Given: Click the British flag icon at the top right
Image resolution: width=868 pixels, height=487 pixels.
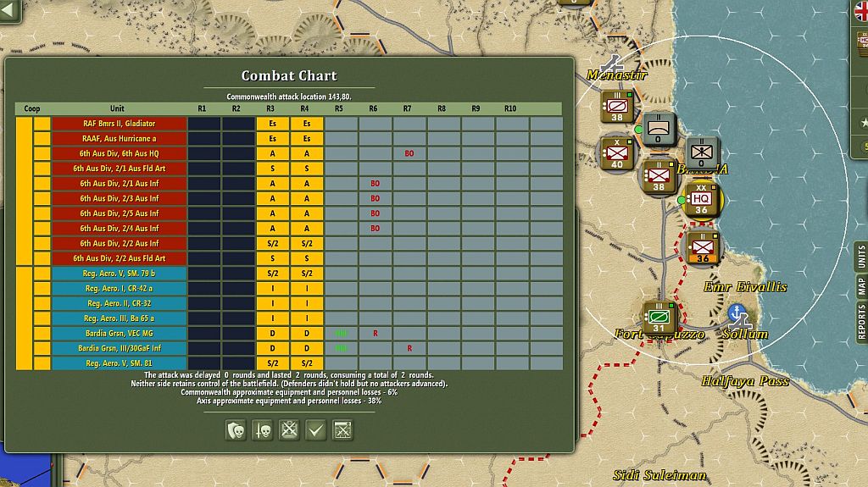Looking at the screenshot, I should tap(861, 11).
